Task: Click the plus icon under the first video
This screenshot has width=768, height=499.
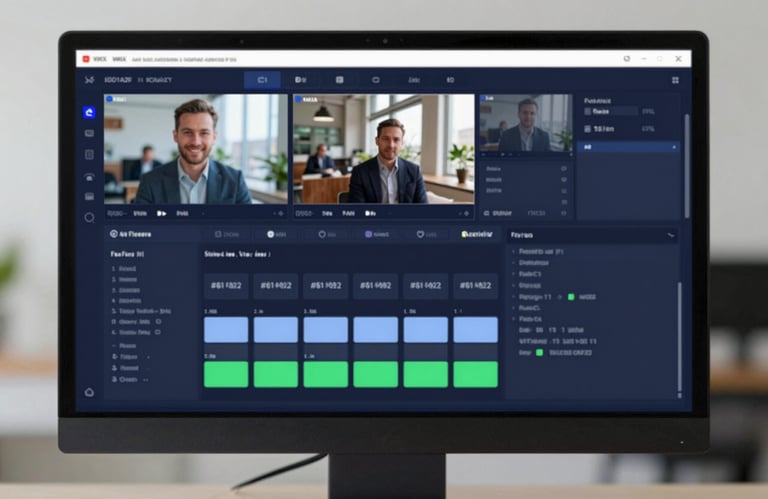Action: 281,214
